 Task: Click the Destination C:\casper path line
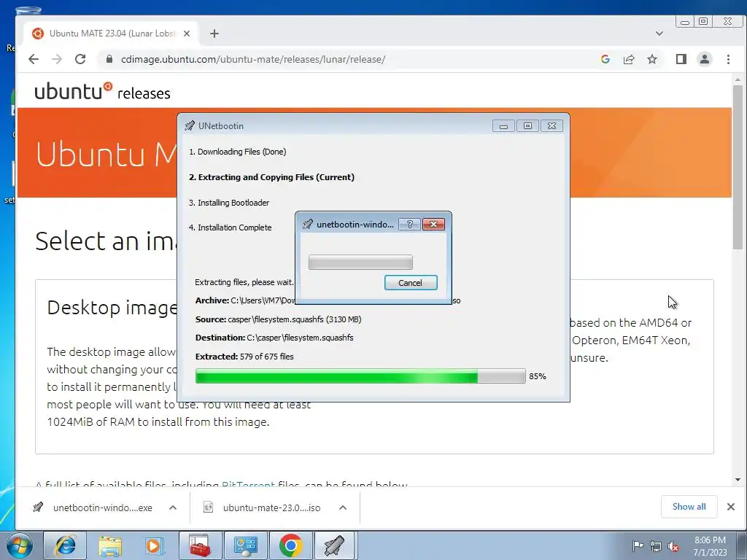click(274, 338)
